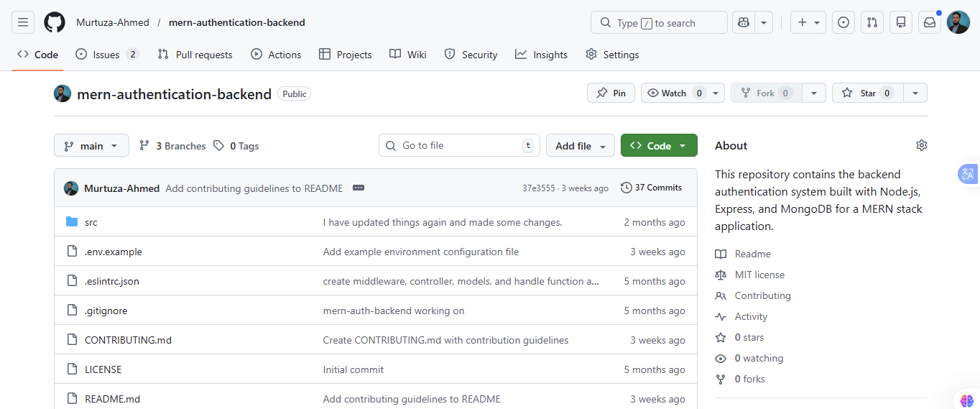
Task: Switch to the Projects tab
Action: pyautogui.click(x=346, y=55)
